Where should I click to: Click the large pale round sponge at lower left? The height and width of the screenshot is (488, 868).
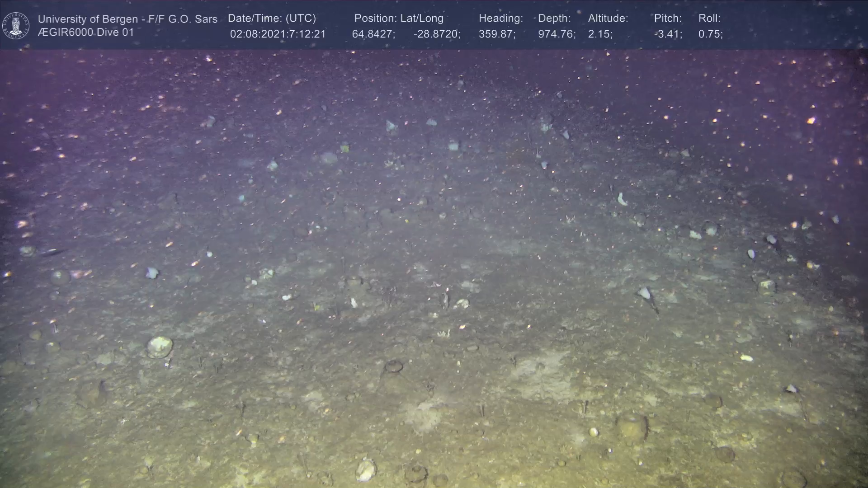(x=160, y=347)
